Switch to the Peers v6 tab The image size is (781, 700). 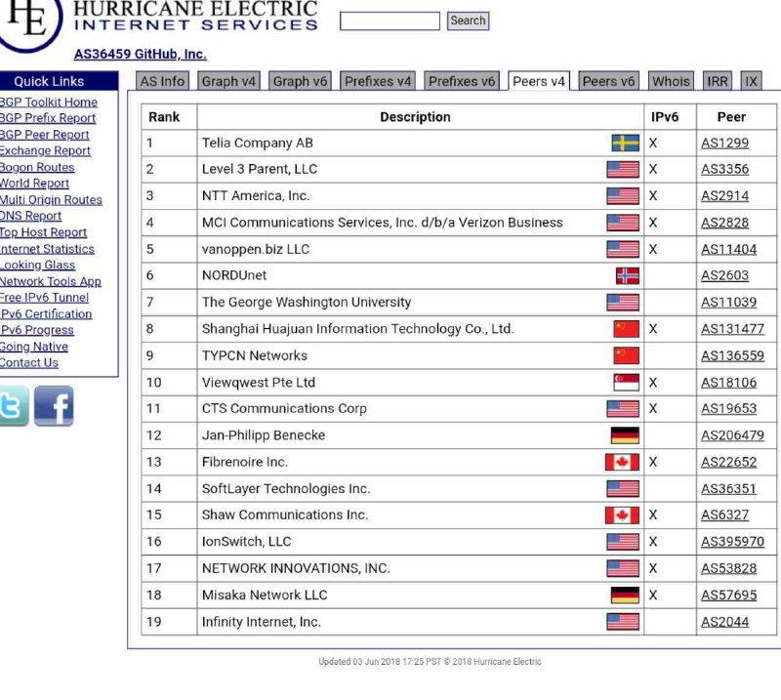point(608,81)
